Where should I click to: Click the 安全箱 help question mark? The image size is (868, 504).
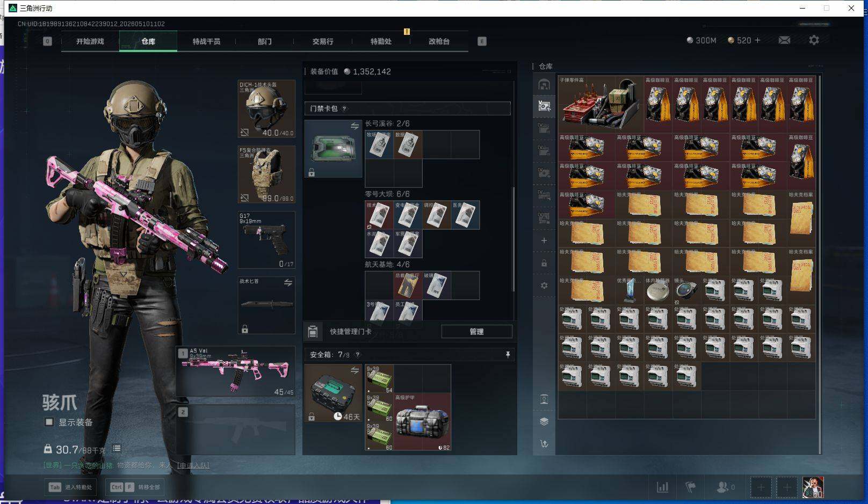pyautogui.click(x=358, y=354)
